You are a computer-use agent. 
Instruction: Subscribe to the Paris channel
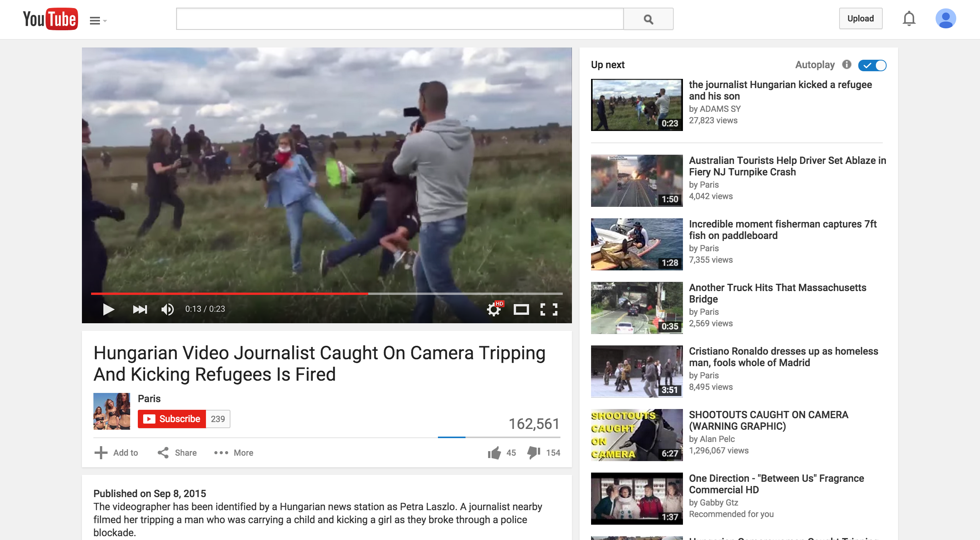coord(172,419)
